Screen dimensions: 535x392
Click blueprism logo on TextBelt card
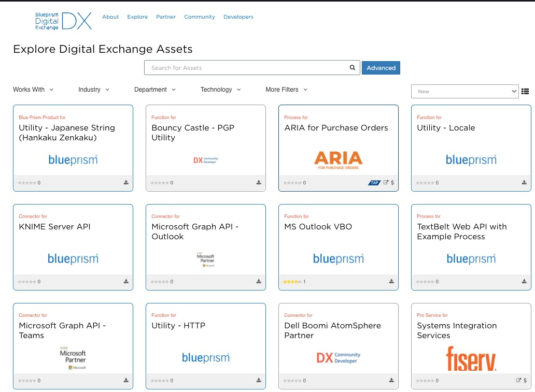coord(471,259)
